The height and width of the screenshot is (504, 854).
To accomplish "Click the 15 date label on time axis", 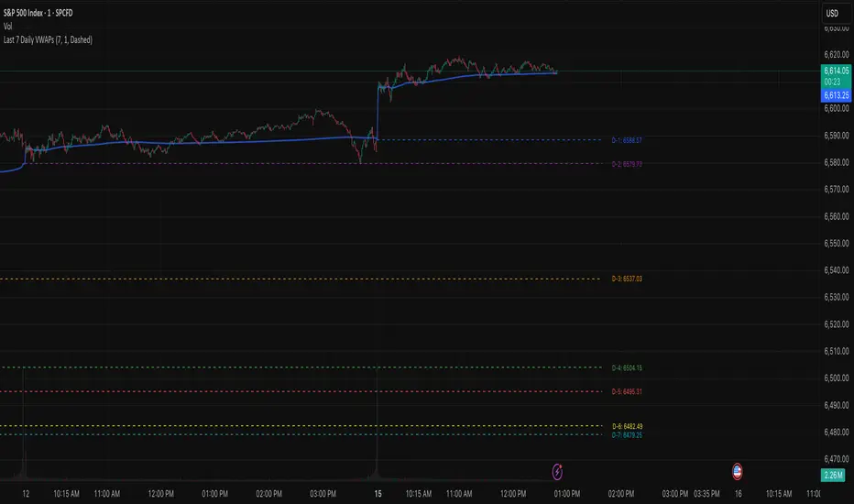I will click(378, 494).
